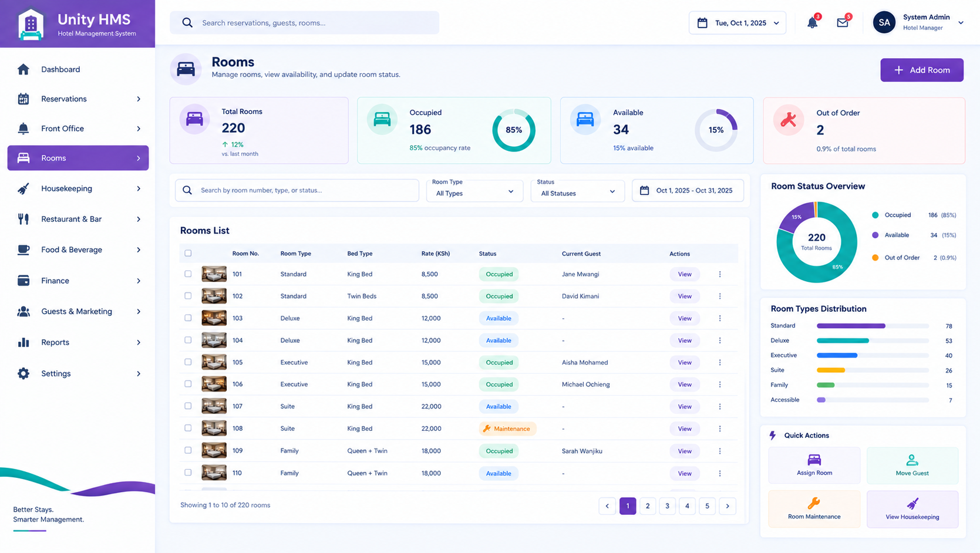Expand the Reservations sidebar chevron
980x553 pixels.
pos(139,99)
